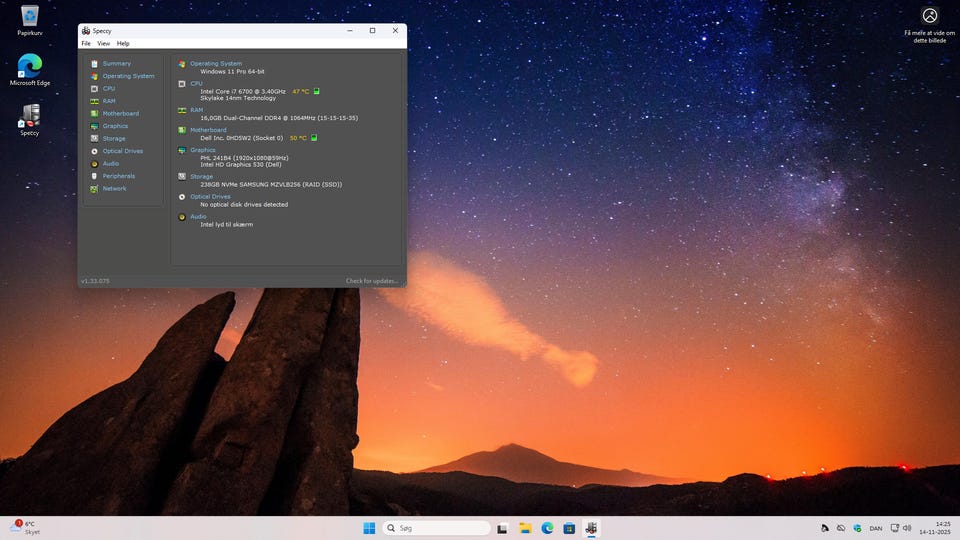The width and height of the screenshot is (960, 540).
Task: Click the Check for updates link
Action: click(x=371, y=281)
